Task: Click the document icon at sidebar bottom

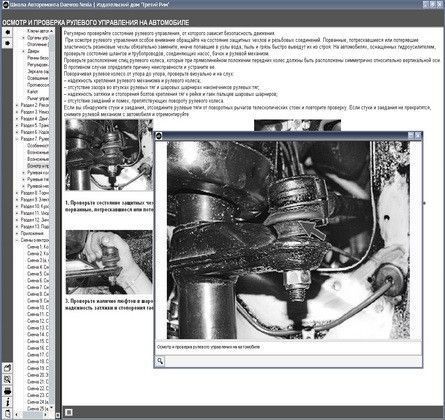Action: point(7,413)
